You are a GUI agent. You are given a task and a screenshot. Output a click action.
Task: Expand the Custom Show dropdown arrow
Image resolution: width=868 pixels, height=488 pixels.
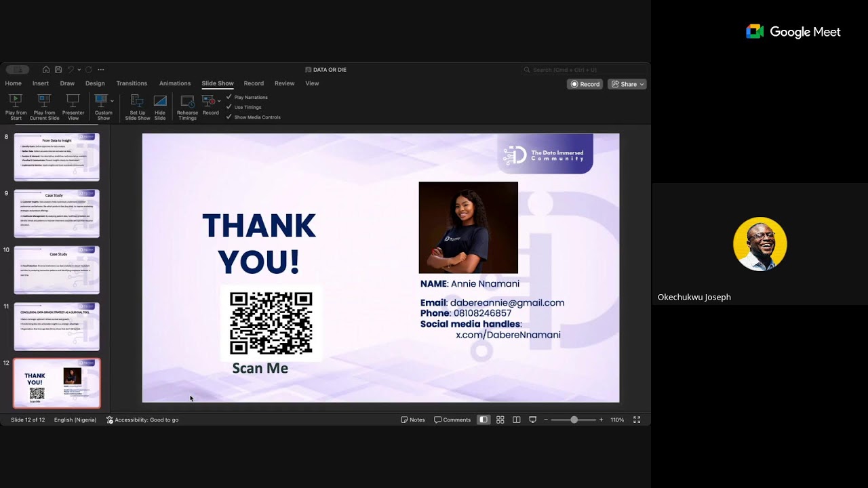(x=112, y=101)
